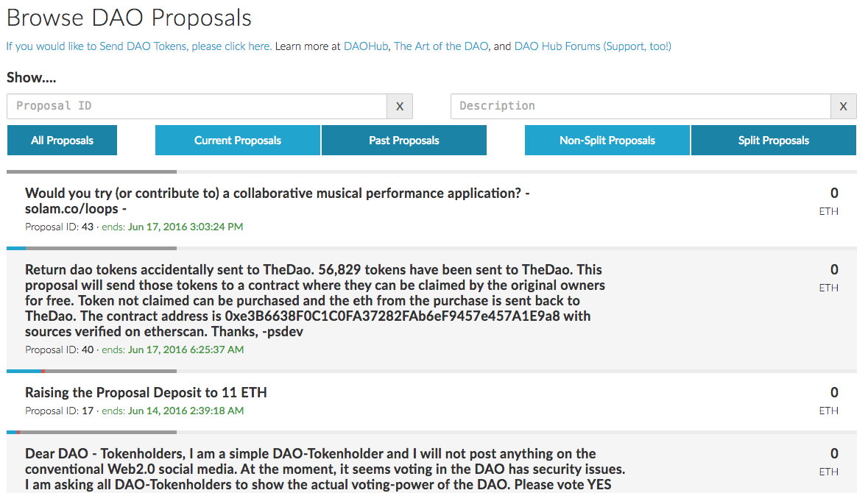Screen dimensions: 868x493
Task: Click the vote progress bar above proposal 17
Action: [x=92, y=371]
